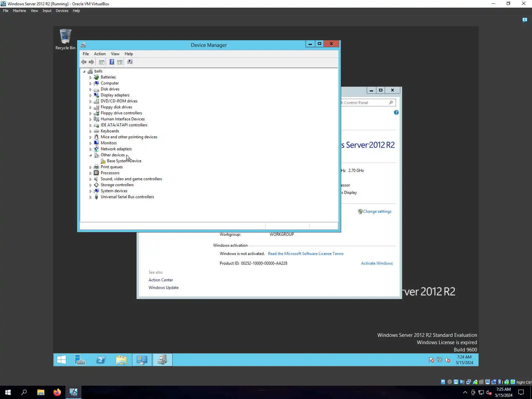Open the VirtualBox Machine menu
This screenshot has height=399, width=532.
click(x=19, y=11)
